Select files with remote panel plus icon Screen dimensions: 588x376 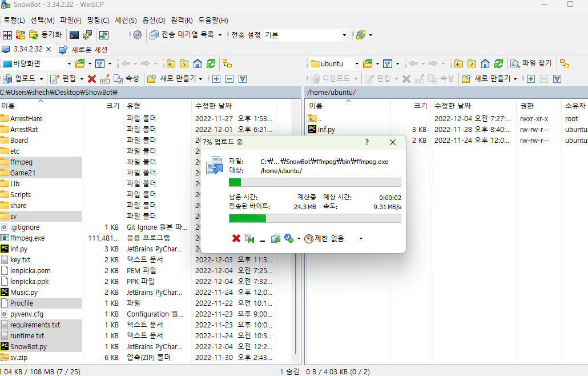click(x=530, y=79)
